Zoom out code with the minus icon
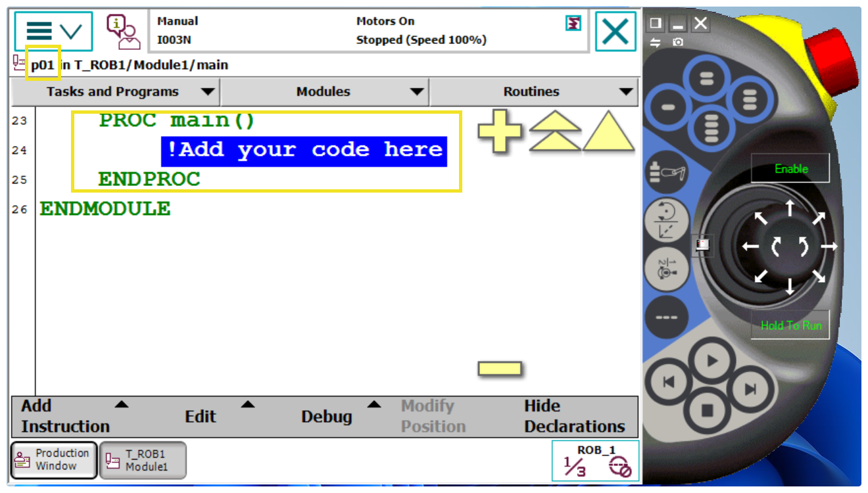The height and width of the screenshot is (493, 868). click(500, 369)
